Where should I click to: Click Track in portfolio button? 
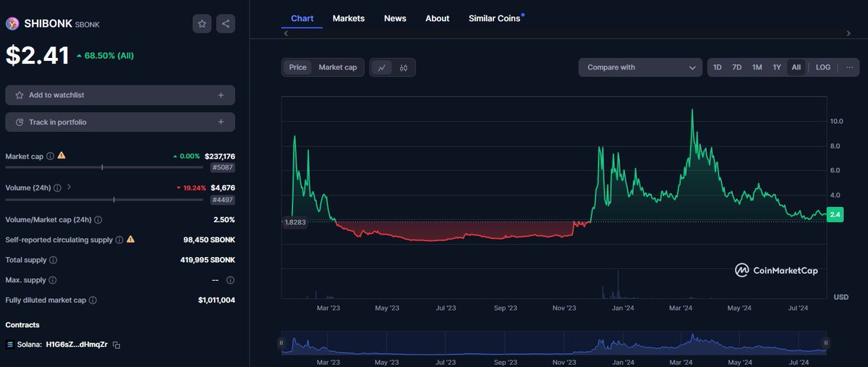(120, 122)
